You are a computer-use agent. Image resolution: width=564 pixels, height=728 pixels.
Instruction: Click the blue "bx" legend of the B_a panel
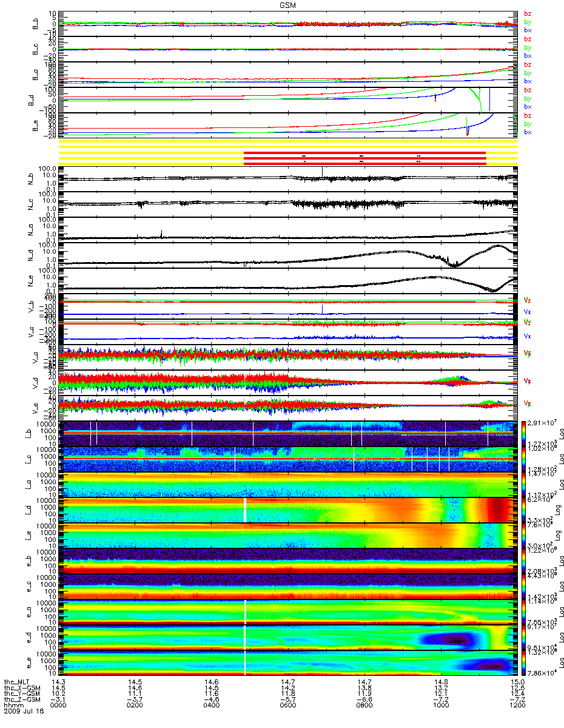click(x=528, y=81)
